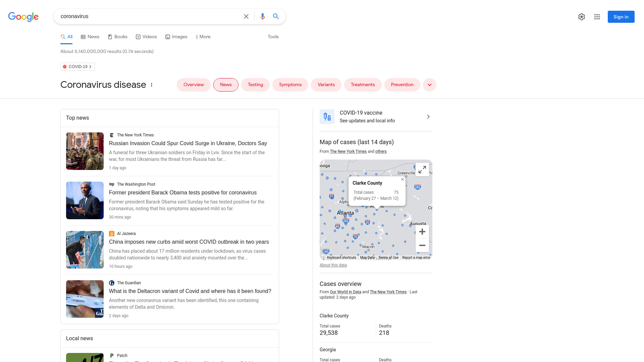Focus the coronavirus search input field
The width and height of the screenshot is (644, 362).
tap(149, 16)
